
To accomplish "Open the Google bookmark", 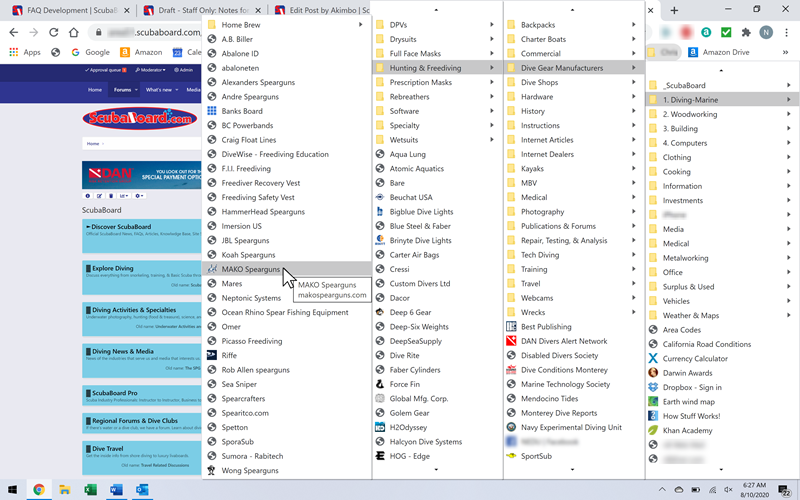I will tap(90, 52).
